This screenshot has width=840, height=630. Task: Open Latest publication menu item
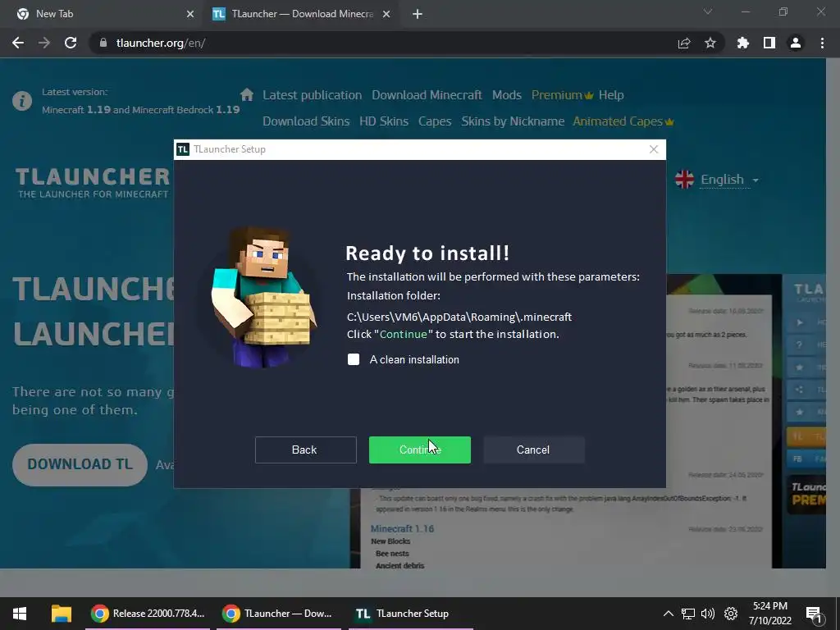coord(313,95)
